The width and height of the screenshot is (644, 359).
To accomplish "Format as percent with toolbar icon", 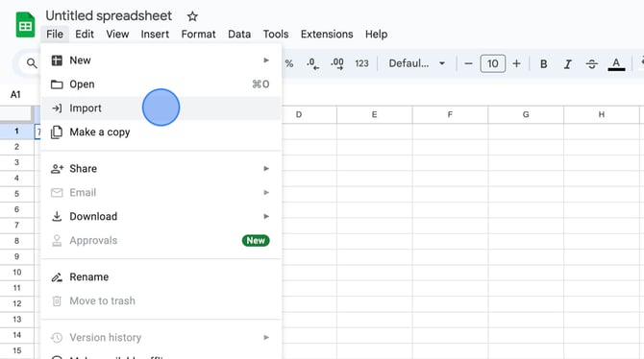I will (289, 63).
